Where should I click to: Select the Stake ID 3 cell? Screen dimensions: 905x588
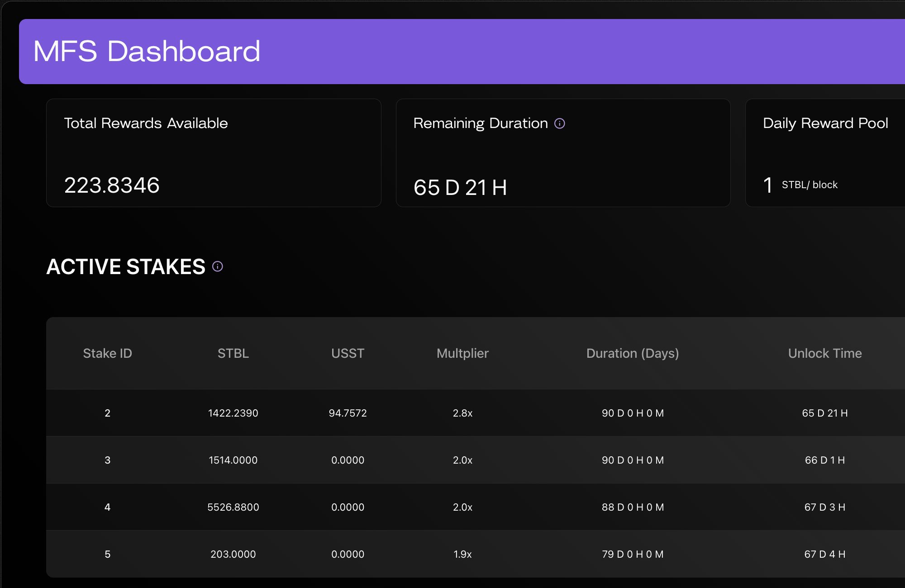click(107, 460)
